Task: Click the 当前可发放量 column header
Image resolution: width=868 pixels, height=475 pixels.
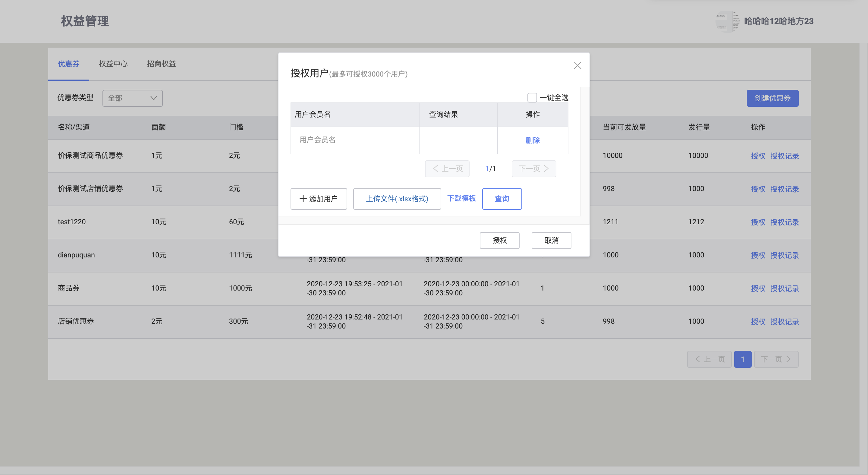Action: [624, 127]
